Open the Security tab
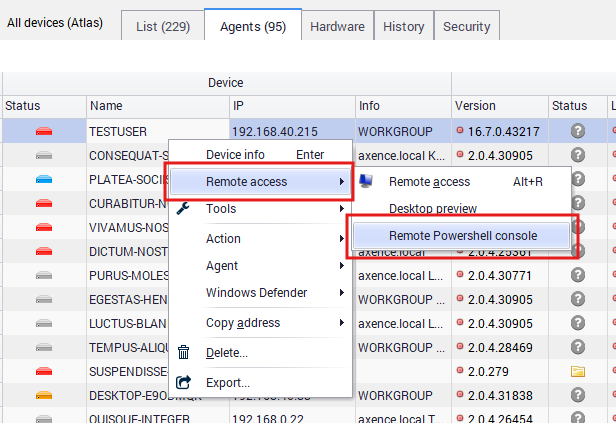Image resolution: width=616 pixels, height=423 pixels. tap(466, 26)
